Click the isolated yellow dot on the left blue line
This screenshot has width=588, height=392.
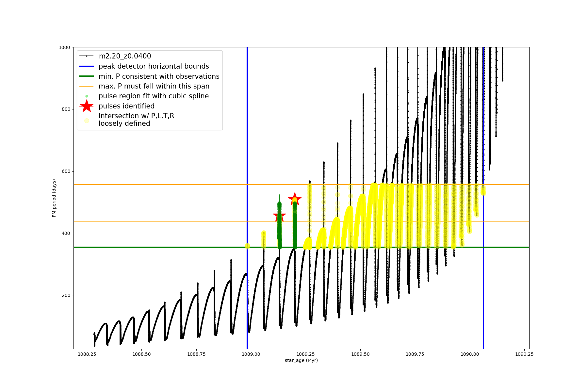[x=247, y=246]
